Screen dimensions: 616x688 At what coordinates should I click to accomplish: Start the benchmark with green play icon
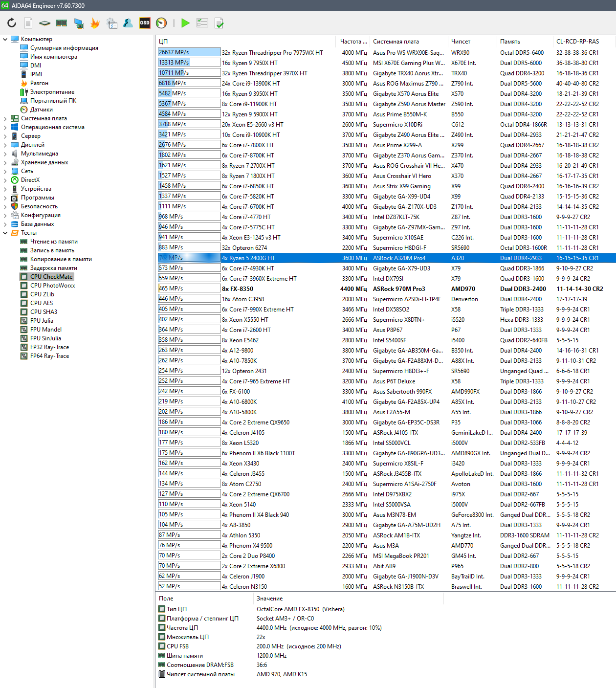coord(185,23)
